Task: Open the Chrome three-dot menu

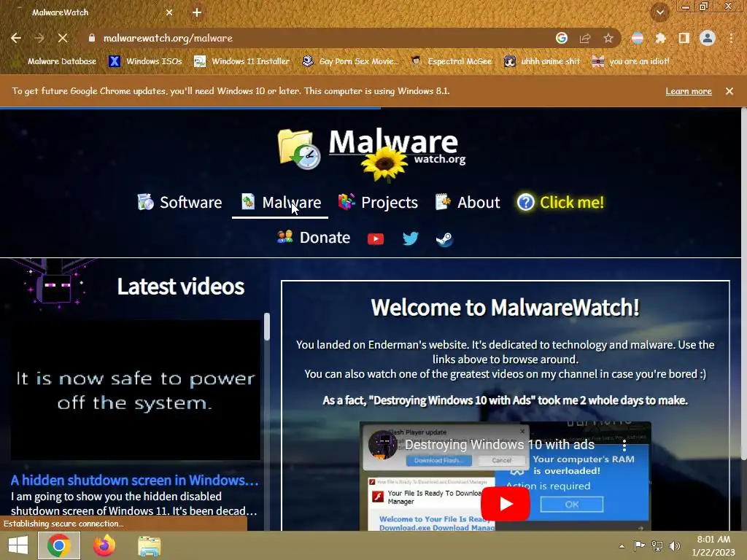Action: coord(731,38)
